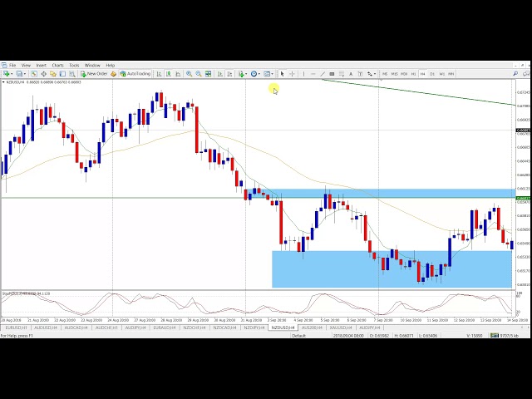Switch to the XAUUSD,H4 chart tab
This screenshot has width=532, height=399.
pos(339,328)
